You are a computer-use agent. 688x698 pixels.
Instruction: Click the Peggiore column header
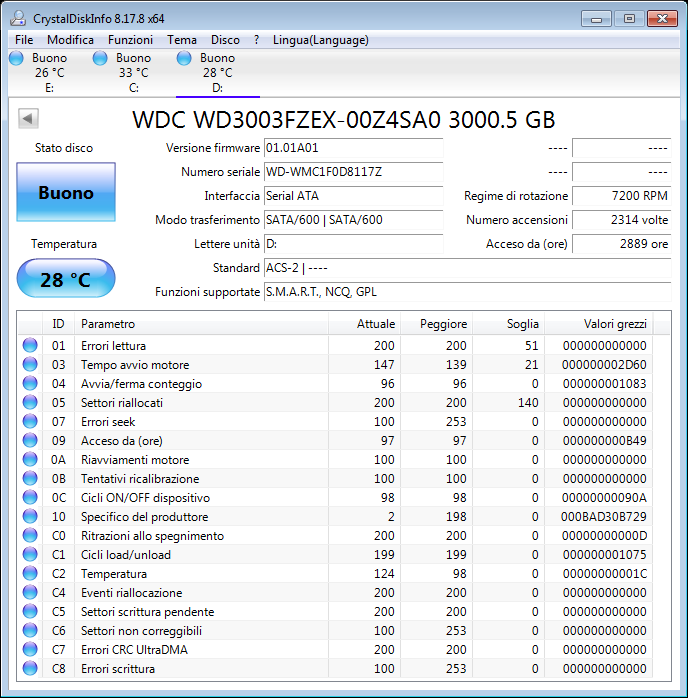coord(437,324)
